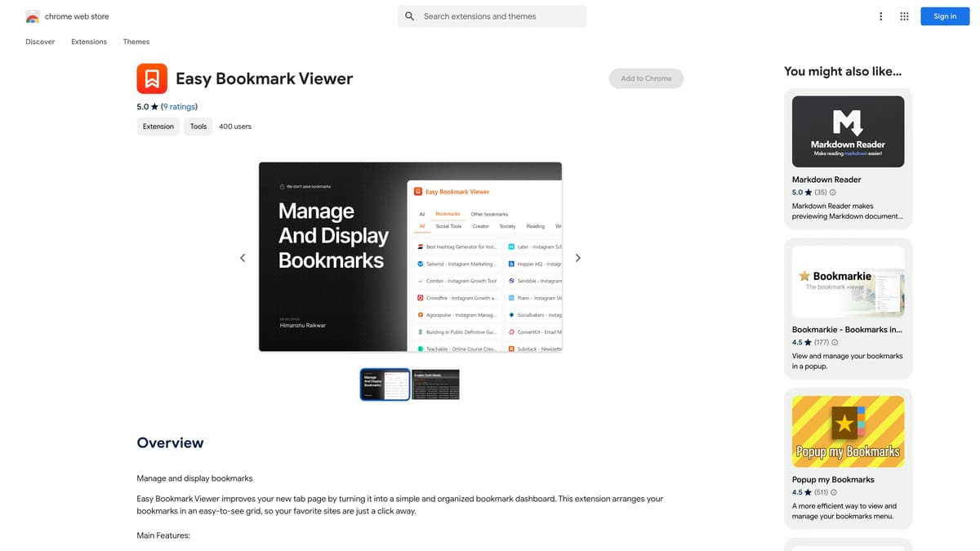Image resolution: width=980 pixels, height=551 pixels.
Task: Open the Themes tab
Action: tap(136, 42)
